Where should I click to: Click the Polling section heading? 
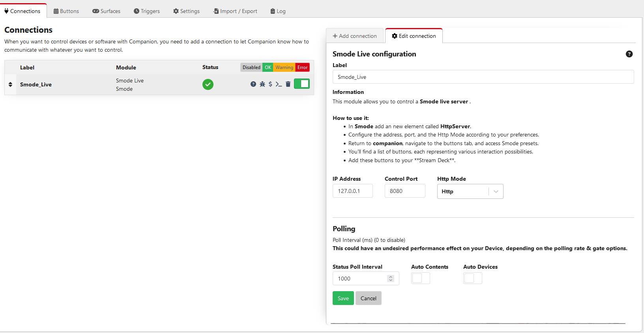[344, 229]
